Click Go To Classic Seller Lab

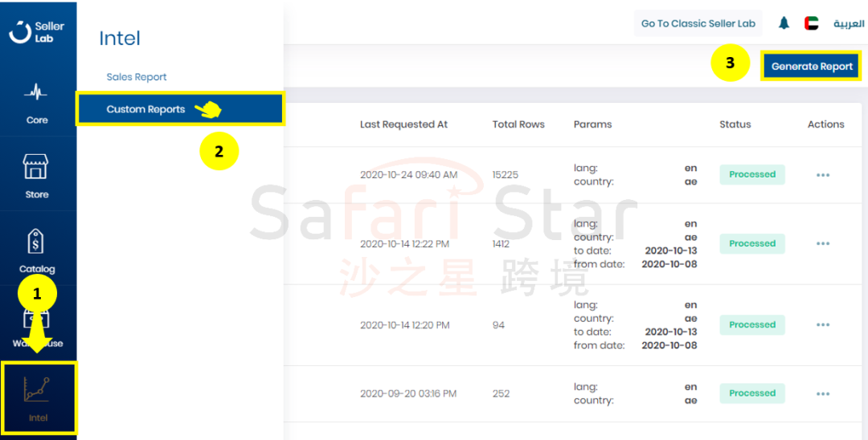(x=698, y=23)
